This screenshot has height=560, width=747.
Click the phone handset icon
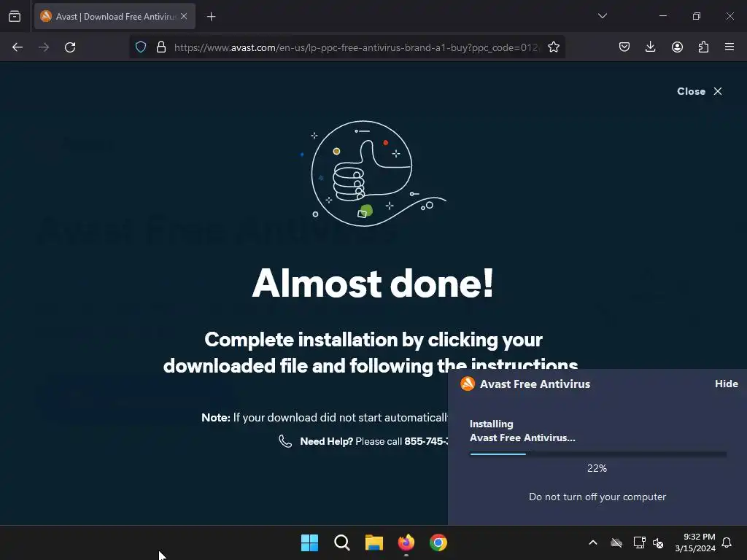[x=285, y=441]
